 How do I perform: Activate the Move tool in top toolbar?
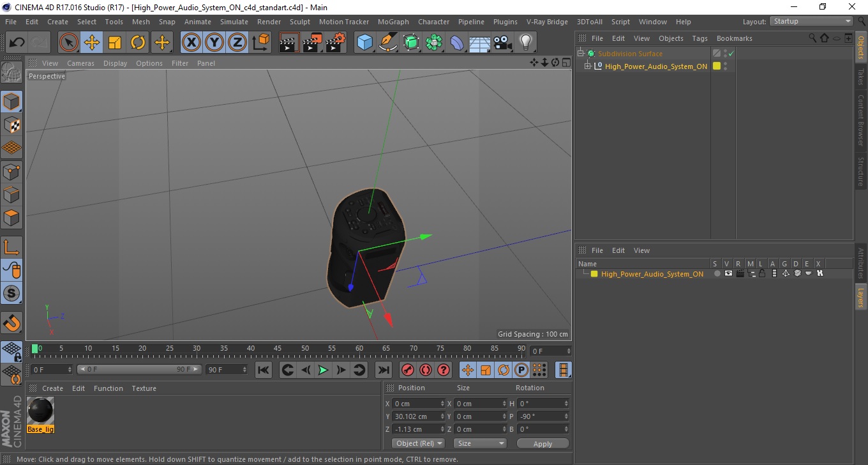click(x=92, y=43)
